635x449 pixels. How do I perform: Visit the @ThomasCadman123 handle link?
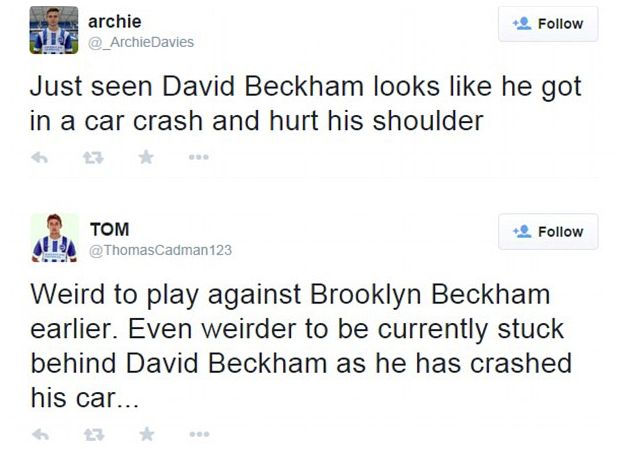click(x=161, y=250)
